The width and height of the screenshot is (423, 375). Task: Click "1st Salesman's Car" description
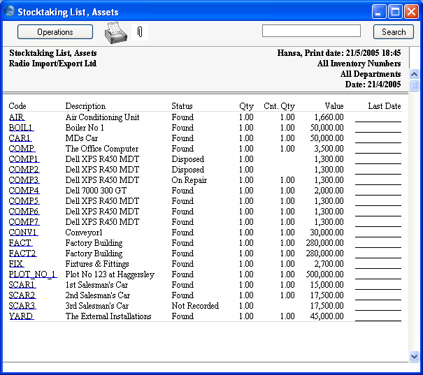97,285
